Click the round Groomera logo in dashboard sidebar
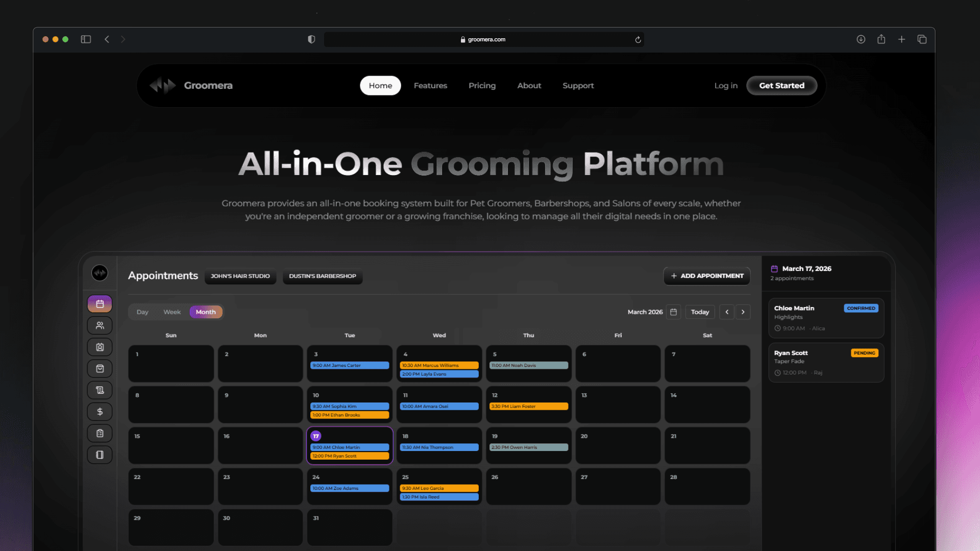Image resolution: width=980 pixels, height=551 pixels. click(x=100, y=273)
